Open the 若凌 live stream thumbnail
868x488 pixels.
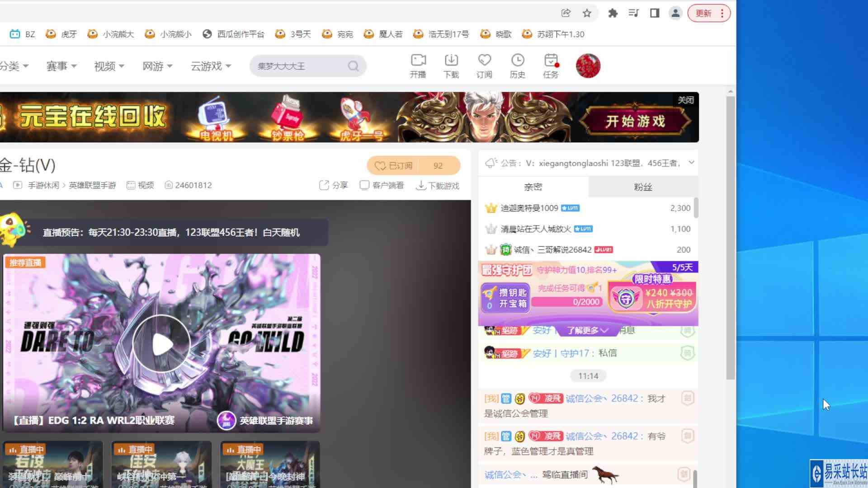53,465
